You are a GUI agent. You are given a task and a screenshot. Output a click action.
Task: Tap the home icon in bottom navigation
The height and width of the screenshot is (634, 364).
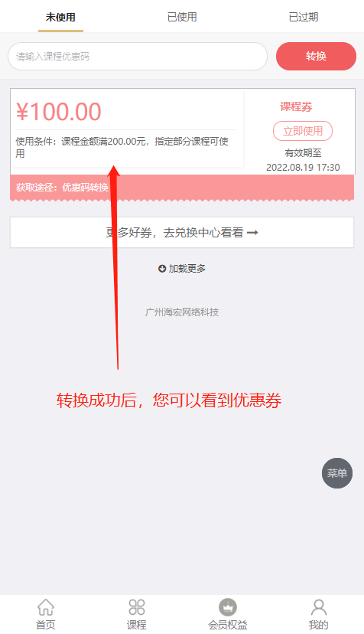pyautogui.click(x=46, y=607)
